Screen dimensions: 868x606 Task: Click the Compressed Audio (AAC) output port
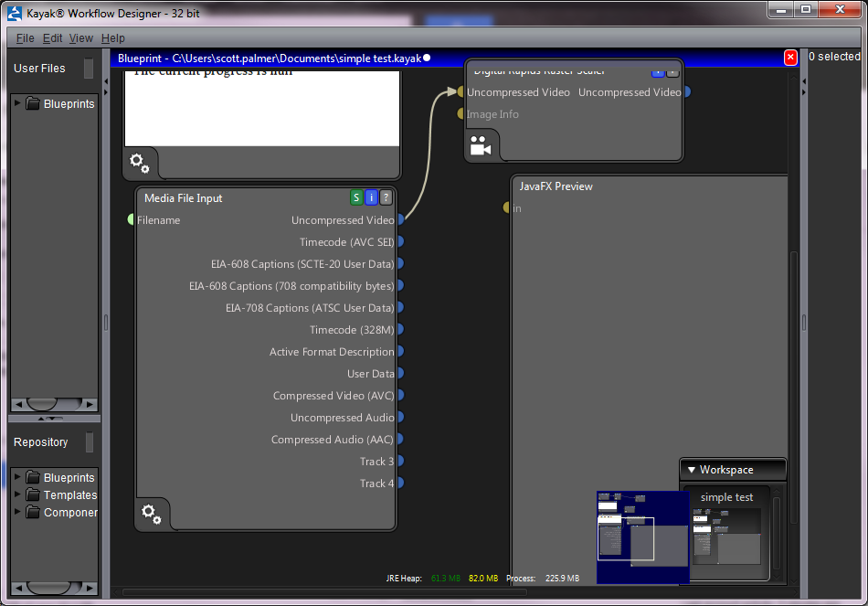(x=401, y=440)
